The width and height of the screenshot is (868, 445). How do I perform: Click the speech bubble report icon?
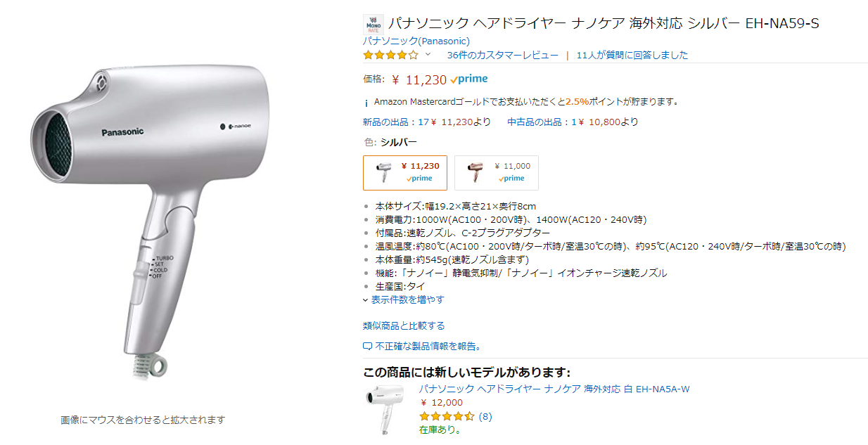point(367,346)
